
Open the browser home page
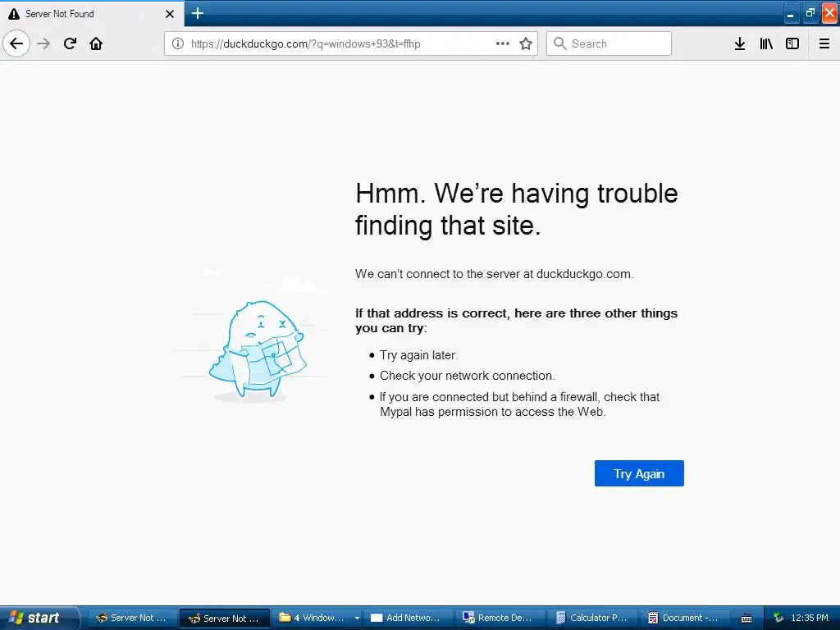[x=96, y=43]
